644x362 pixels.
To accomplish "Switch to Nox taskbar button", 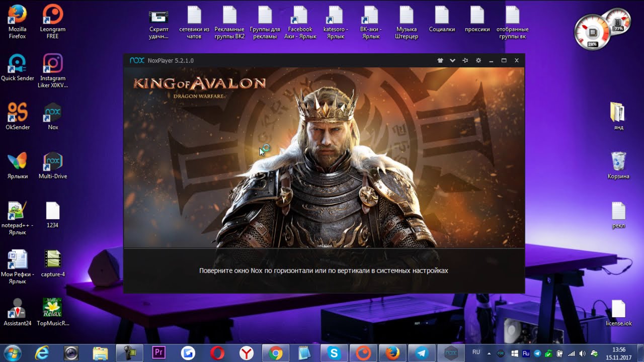I will (450, 353).
